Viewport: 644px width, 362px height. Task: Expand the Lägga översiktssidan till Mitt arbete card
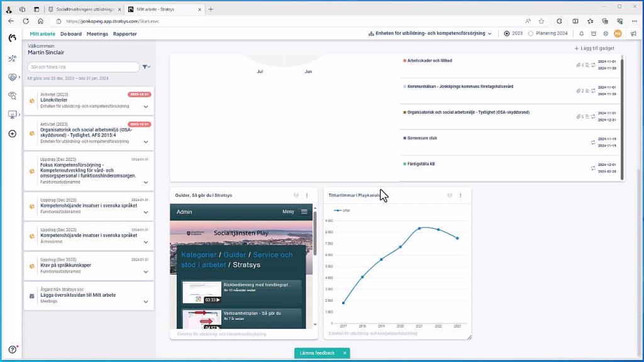click(146, 302)
